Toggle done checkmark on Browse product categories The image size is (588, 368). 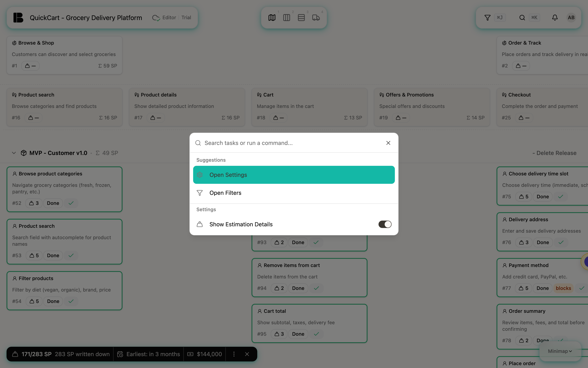coord(71,203)
